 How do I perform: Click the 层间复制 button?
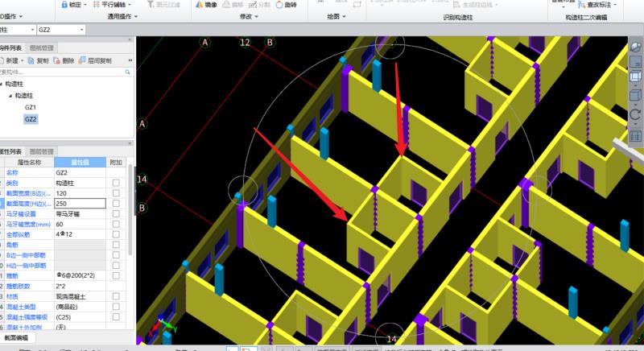[95, 60]
